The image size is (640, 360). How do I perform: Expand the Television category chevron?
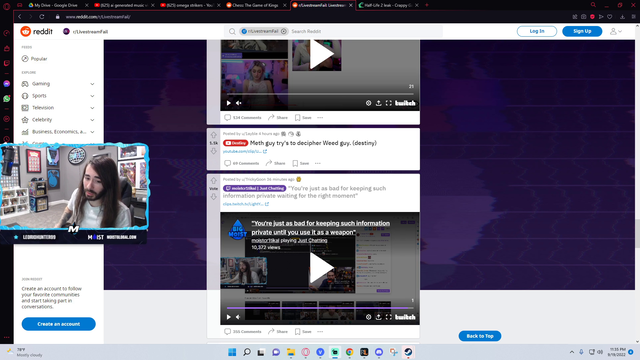[x=92, y=108]
